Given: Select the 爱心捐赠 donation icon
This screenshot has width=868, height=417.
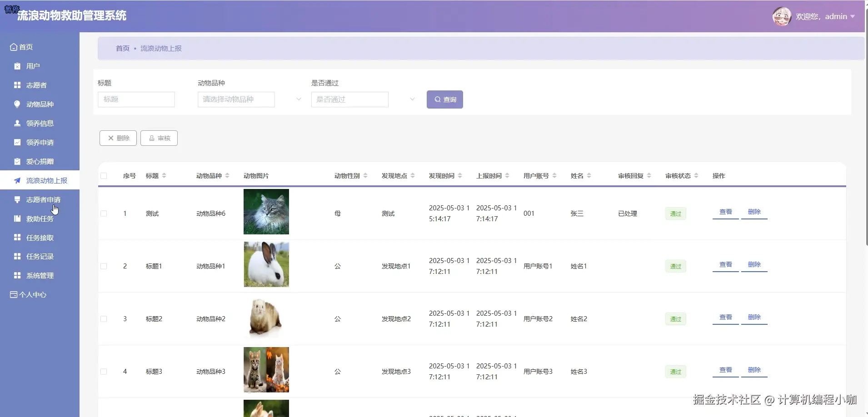Looking at the screenshot, I should pos(17,161).
